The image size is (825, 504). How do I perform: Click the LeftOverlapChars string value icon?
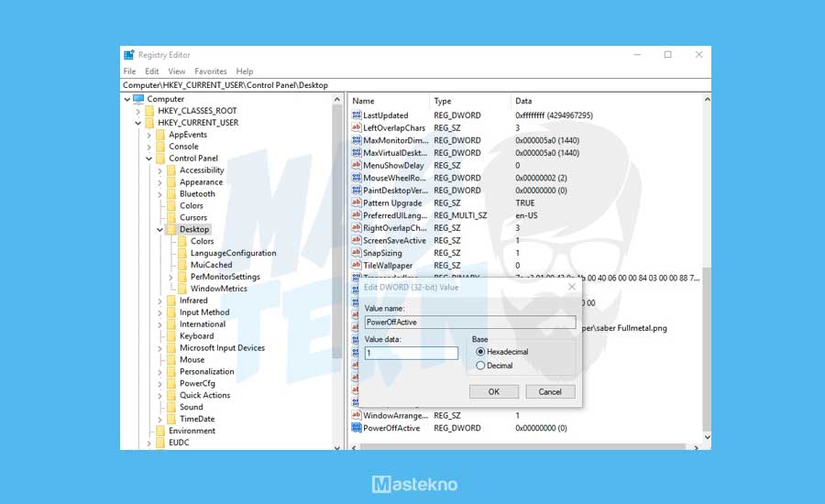[x=357, y=127]
